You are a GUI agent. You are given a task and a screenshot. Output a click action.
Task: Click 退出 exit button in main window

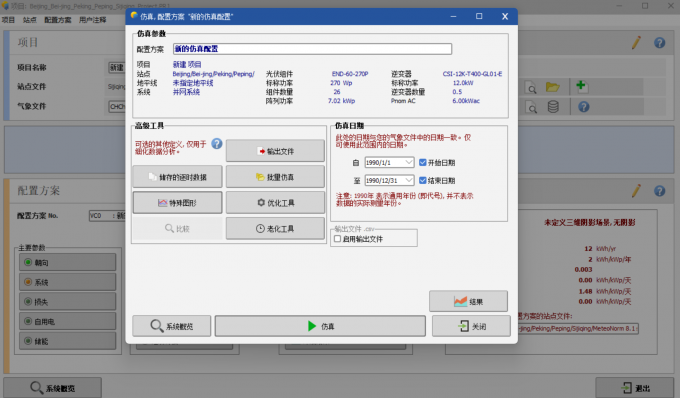pyautogui.click(x=635, y=388)
